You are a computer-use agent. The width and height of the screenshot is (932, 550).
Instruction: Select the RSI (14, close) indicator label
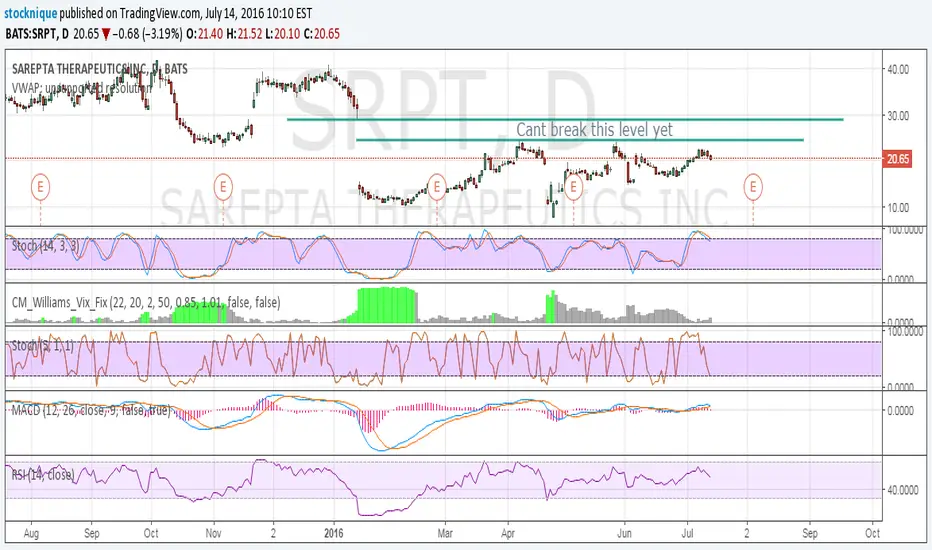click(x=43, y=474)
